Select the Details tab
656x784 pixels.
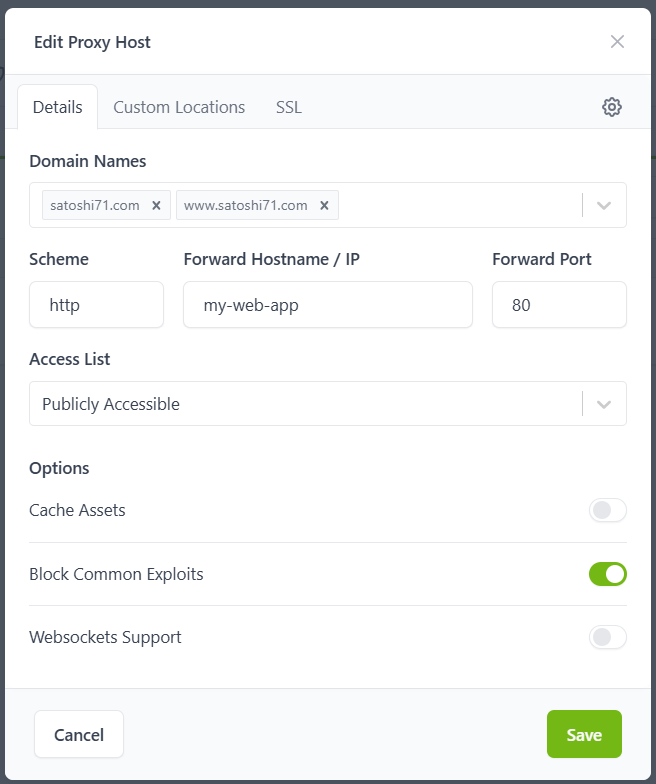point(57,107)
